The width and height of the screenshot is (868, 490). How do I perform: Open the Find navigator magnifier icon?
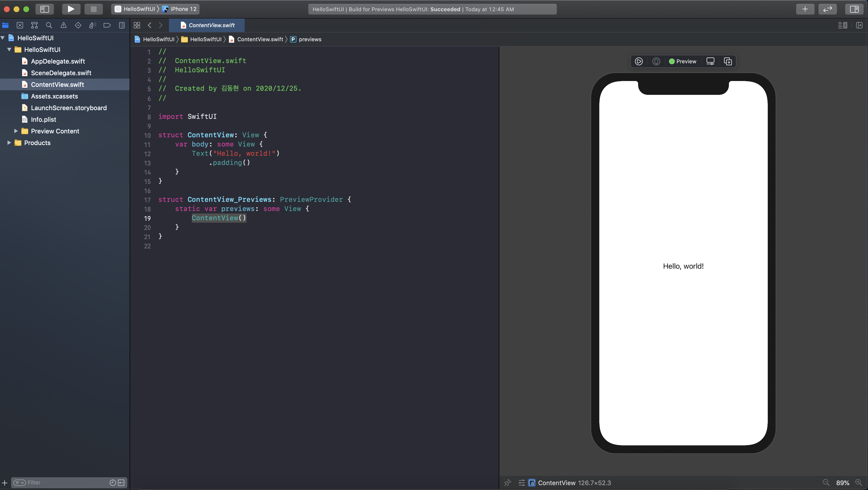(x=49, y=25)
